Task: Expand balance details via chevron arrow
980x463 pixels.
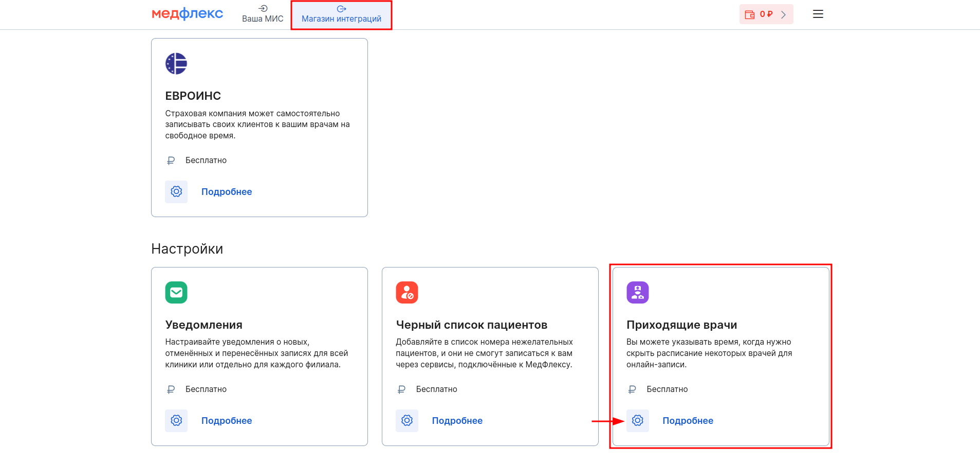Action: [784, 14]
